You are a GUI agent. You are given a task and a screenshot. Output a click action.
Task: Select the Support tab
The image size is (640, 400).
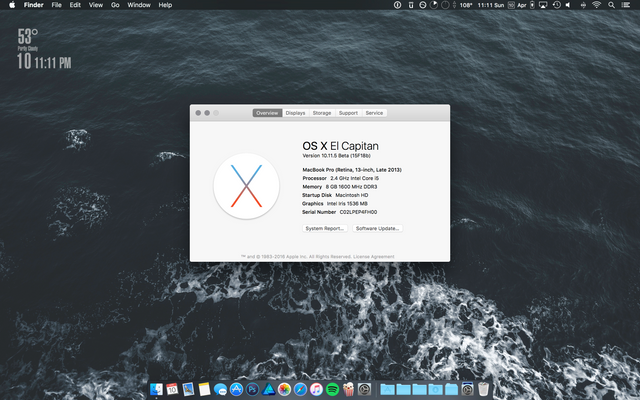point(348,113)
